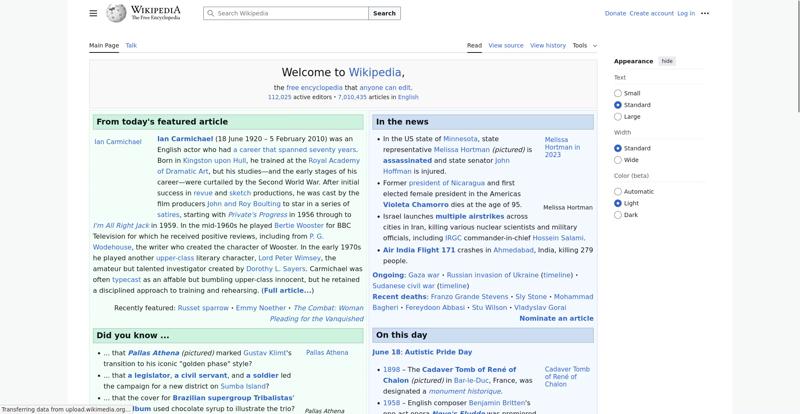Open the Read tab
Screen dimensions: 800x414
tap(474, 45)
